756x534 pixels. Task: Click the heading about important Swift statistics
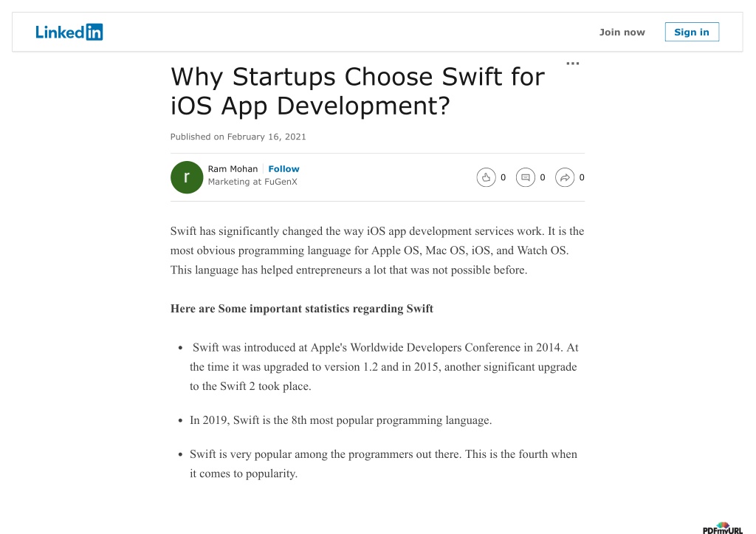pos(302,309)
